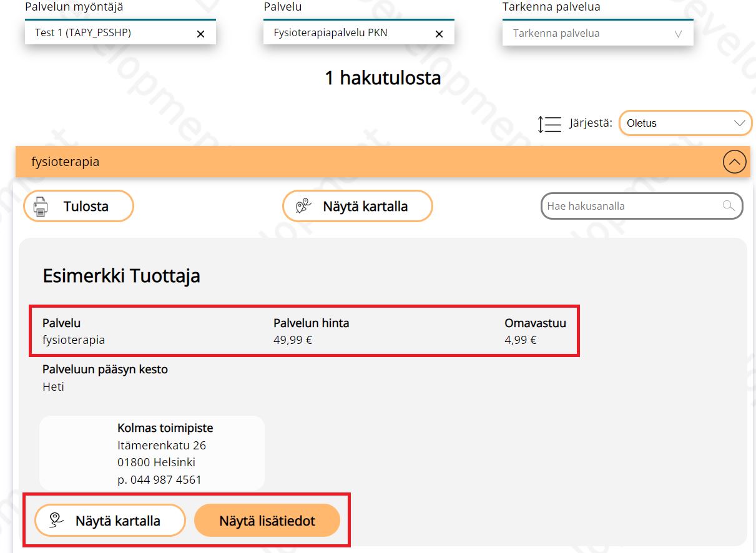Clear the Test 1 (TAPY_PSSHP) selection
The height and width of the screenshot is (553, 756).
200,34
